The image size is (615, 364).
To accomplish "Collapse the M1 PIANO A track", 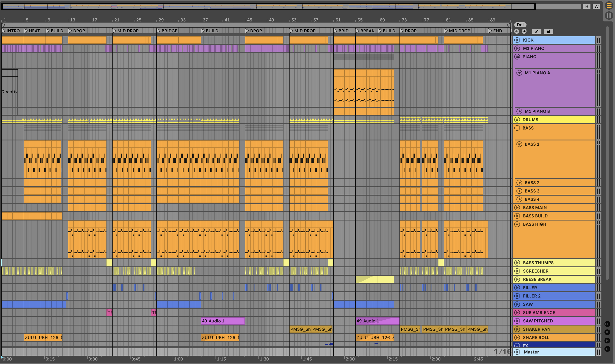I will (519, 73).
